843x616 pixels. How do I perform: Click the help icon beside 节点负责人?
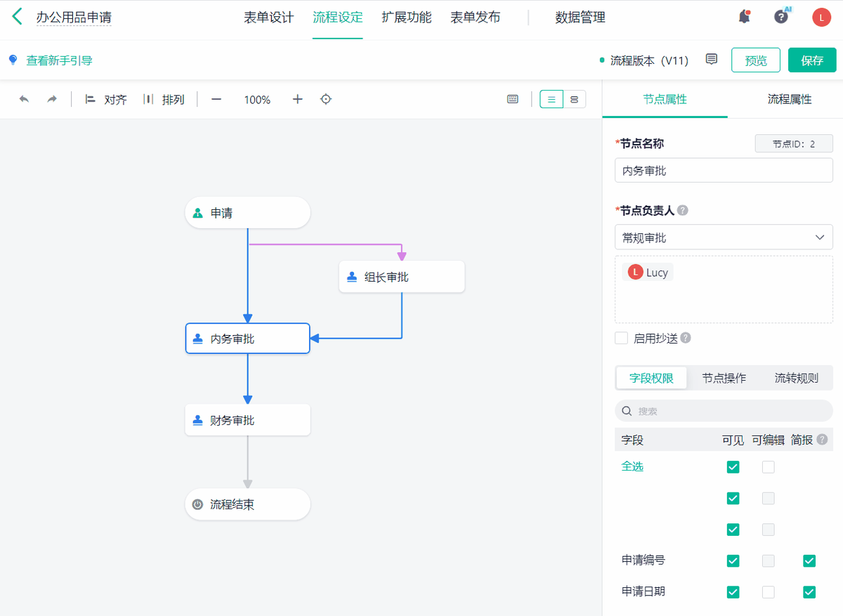[683, 210]
